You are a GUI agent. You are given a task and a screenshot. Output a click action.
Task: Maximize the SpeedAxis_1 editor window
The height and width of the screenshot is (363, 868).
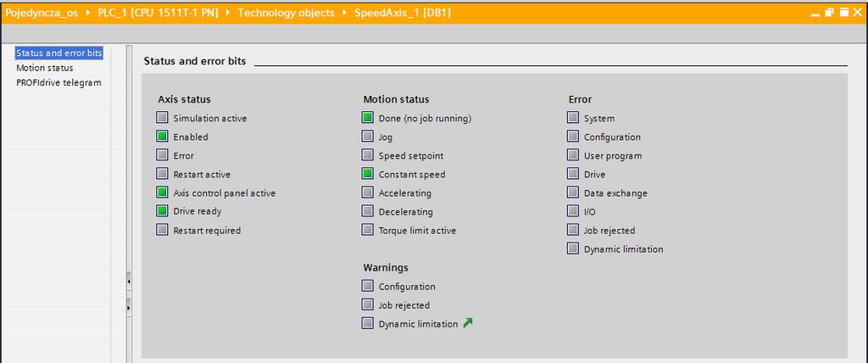coord(843,12)
